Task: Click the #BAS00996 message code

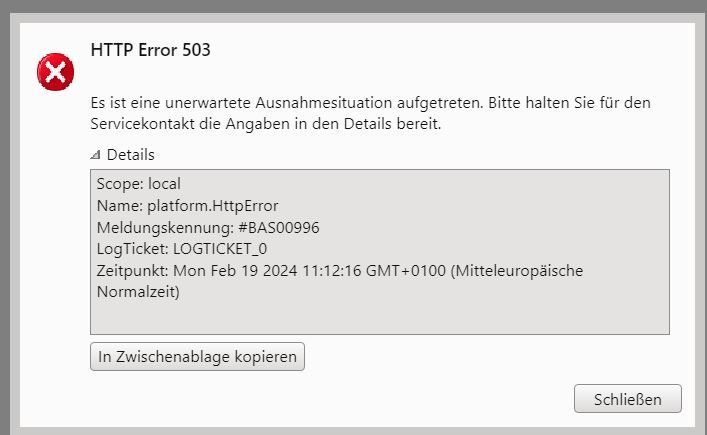Action: click(x=279, y=228)
